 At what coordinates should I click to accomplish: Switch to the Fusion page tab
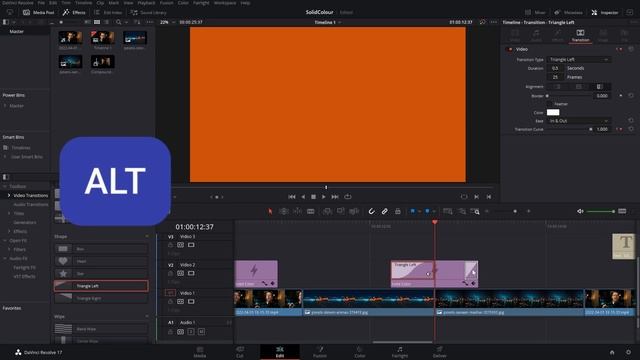(320, 352)
